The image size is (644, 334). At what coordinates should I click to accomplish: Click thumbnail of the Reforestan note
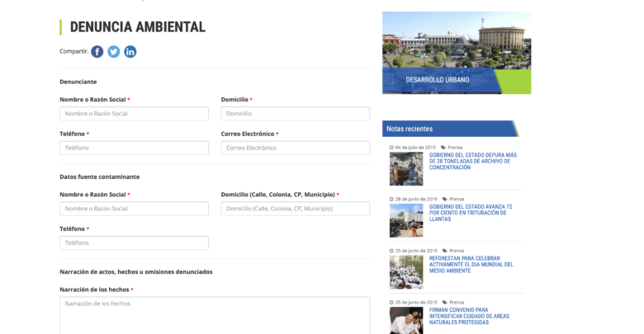406,272
